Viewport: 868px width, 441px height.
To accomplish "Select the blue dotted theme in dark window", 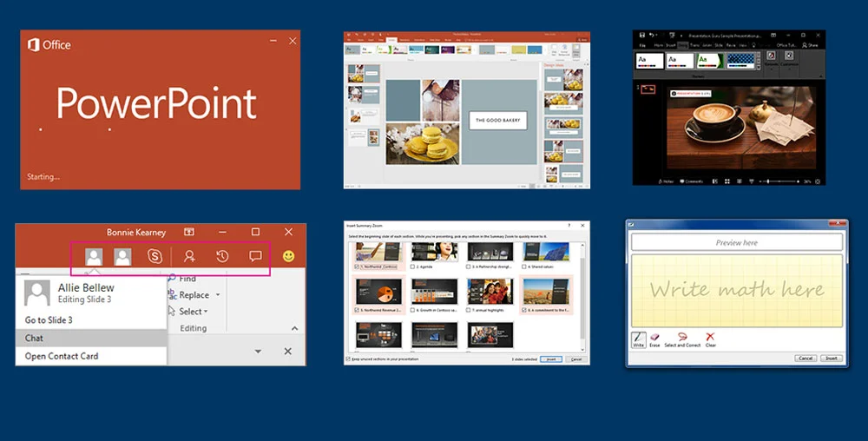I will pyautogui.click(x=740, y=60).
